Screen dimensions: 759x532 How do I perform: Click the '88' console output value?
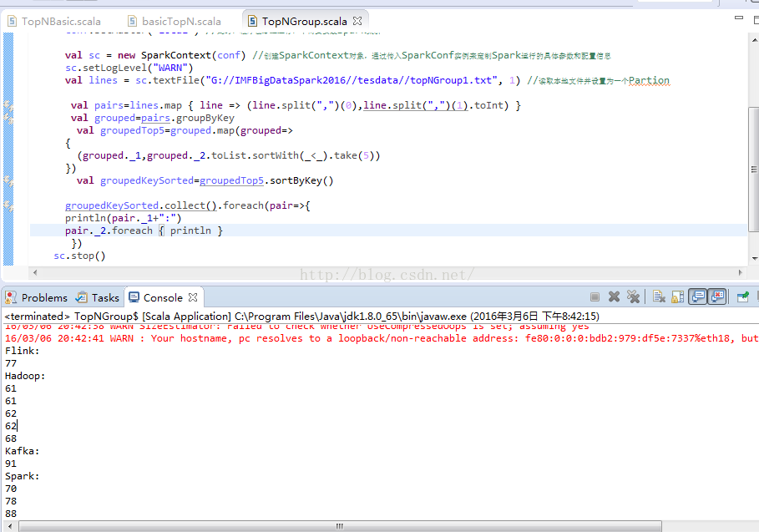tap(11, 514)
